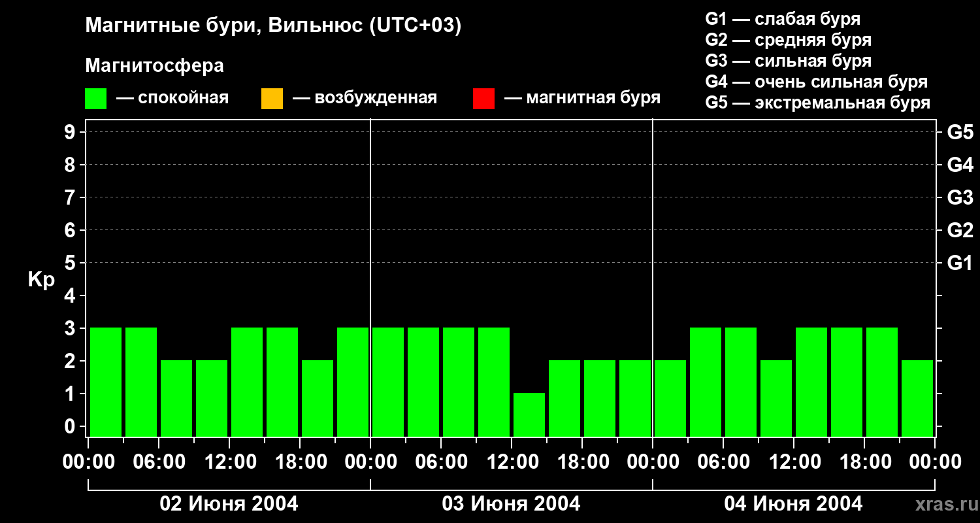Click the first bar of 04 June at 00:00
Image resolution: width=980 pixels, height=523 pixels.
pos(670,398)
